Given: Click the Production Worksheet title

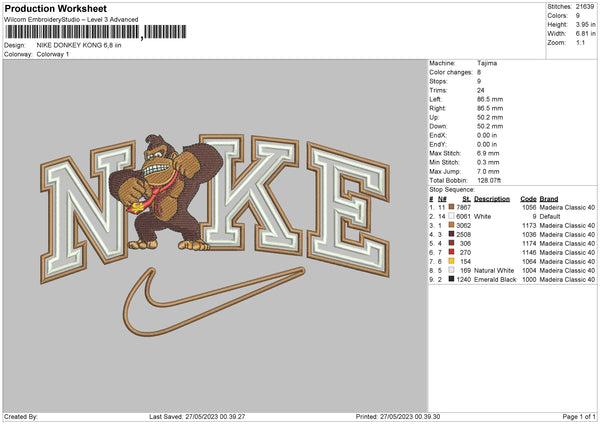Looking at the screenshot, I should [x=56, y=8].
